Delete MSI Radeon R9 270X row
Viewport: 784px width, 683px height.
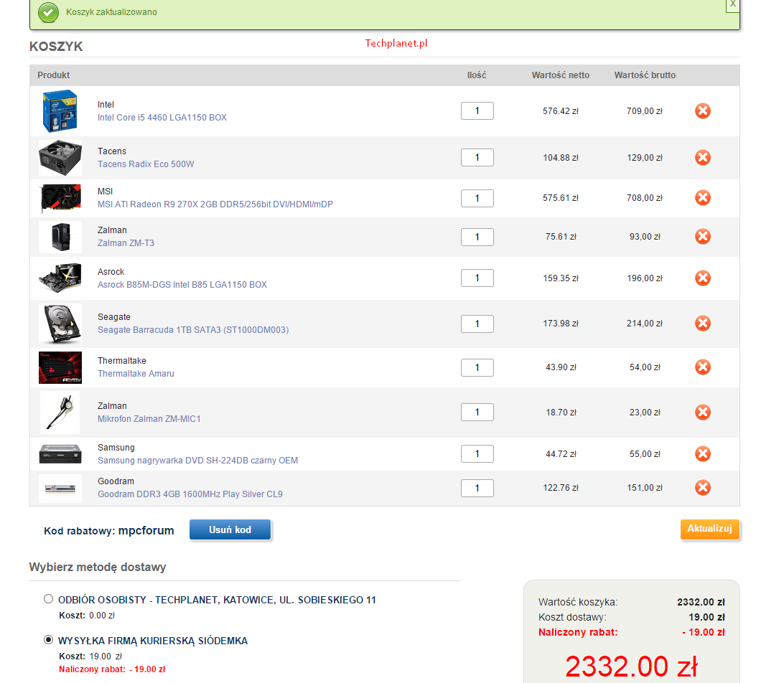click(702, 198)
